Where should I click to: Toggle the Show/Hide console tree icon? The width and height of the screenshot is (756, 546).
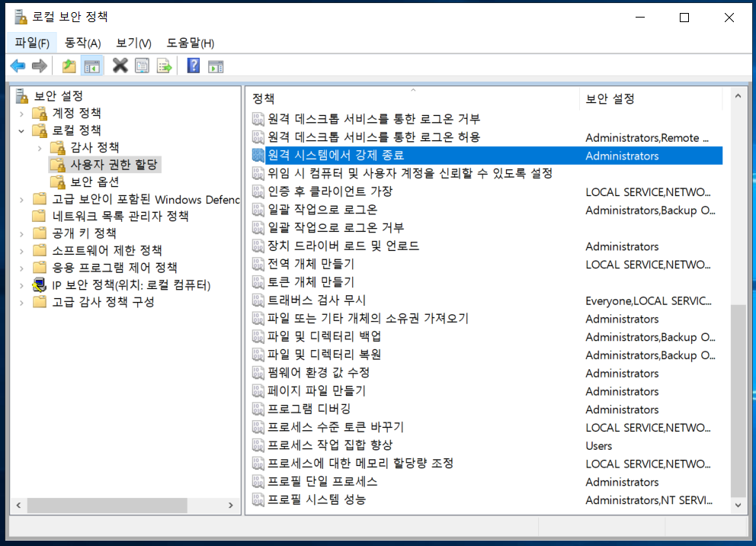coord(91,66)
